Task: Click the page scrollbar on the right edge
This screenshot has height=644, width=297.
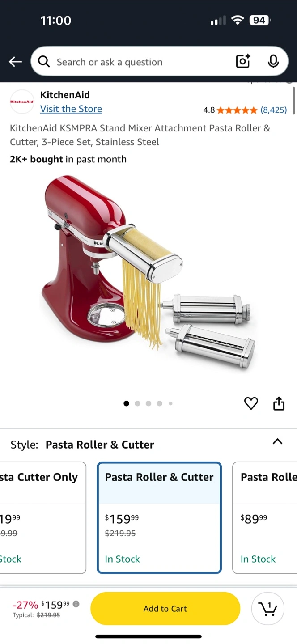Action: (x=293, y=100)
